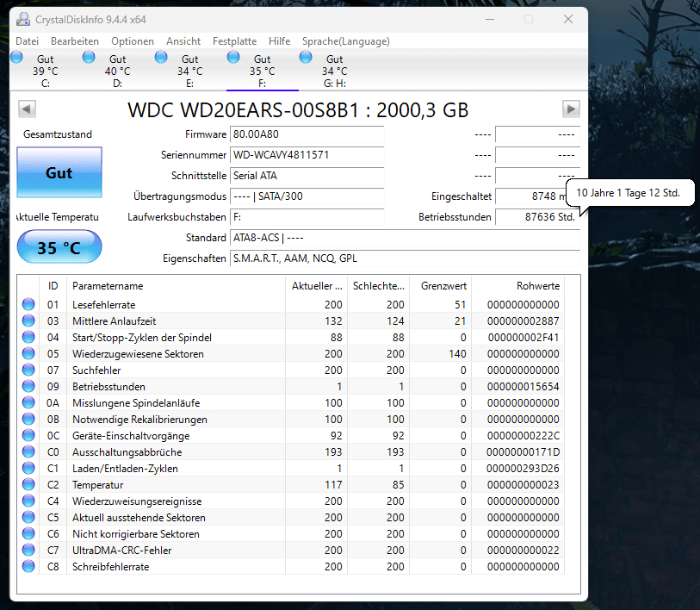Switch to drive D: at 40 °C
This screenshot has height=610, width=700.
pyautogui.click(x=118, y=71)
